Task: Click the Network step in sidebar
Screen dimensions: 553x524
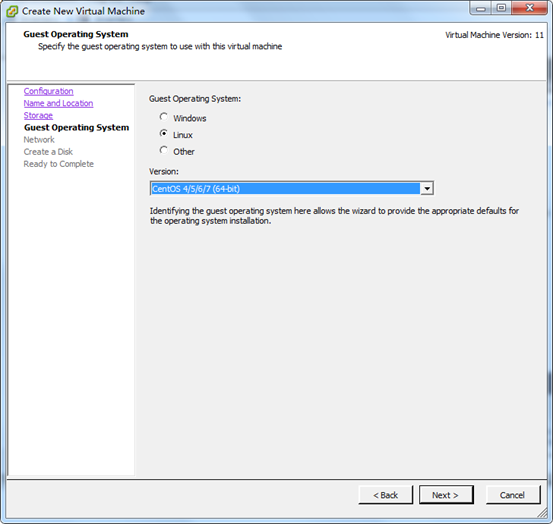Action: pyautogui.click(x=39, y=140)
